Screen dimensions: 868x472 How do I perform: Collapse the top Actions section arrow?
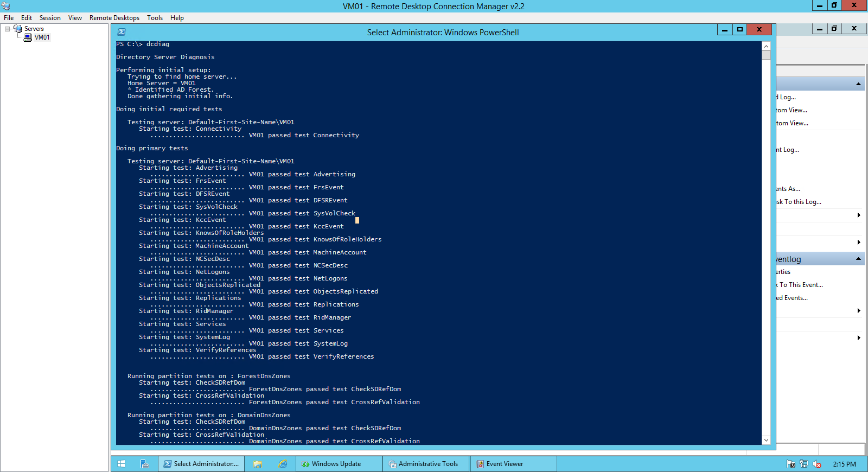[x=858, y=84]
